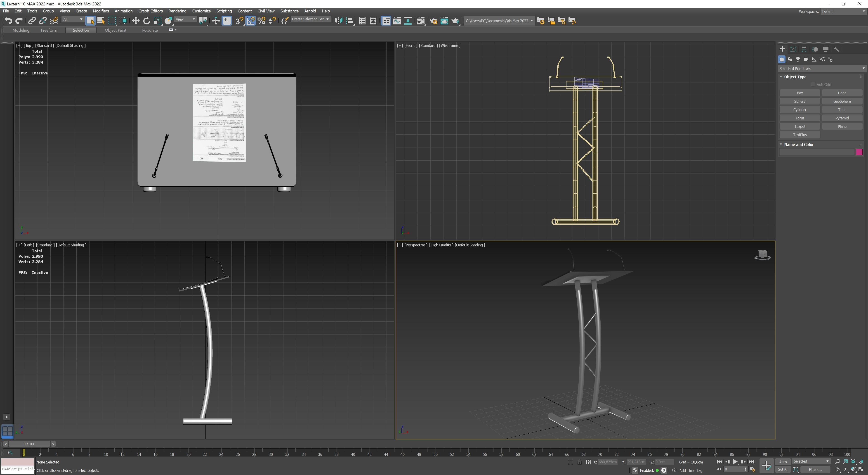The height and width of the screenshot is (475, 868).
Task: Select the Lights creation category
Action: coord(798,59)
